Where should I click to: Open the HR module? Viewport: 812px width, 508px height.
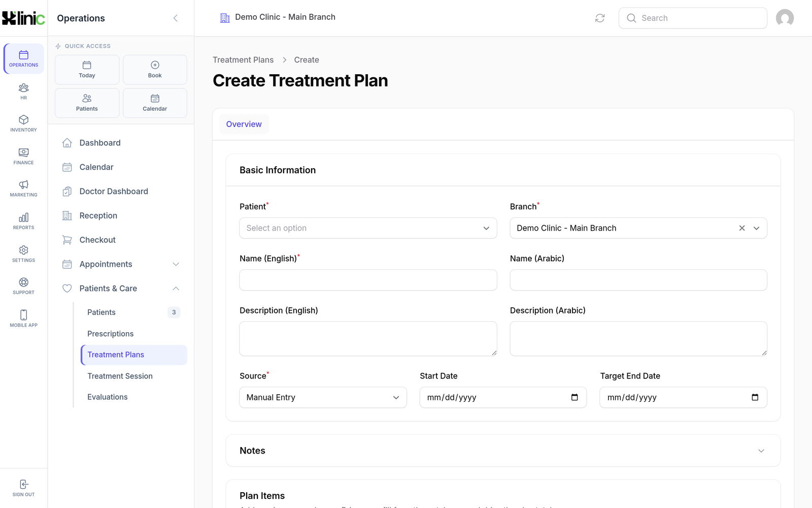click(24, 91)
